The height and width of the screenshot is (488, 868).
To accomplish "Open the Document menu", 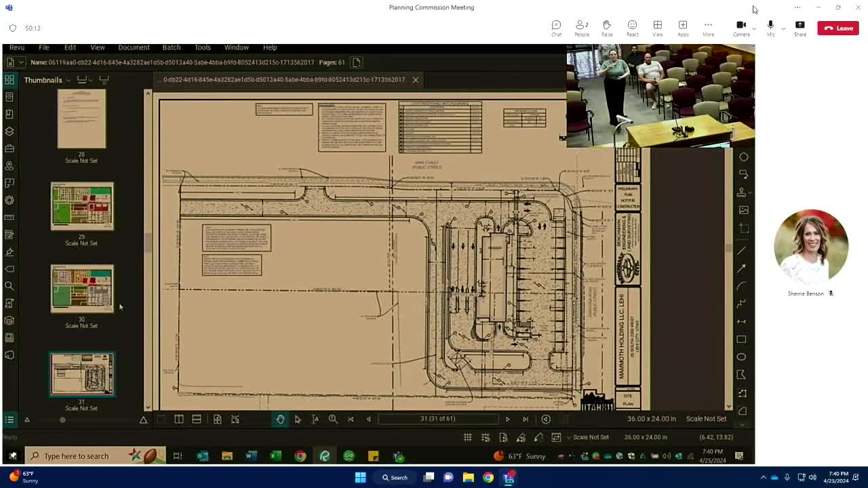I will point(134,47).
